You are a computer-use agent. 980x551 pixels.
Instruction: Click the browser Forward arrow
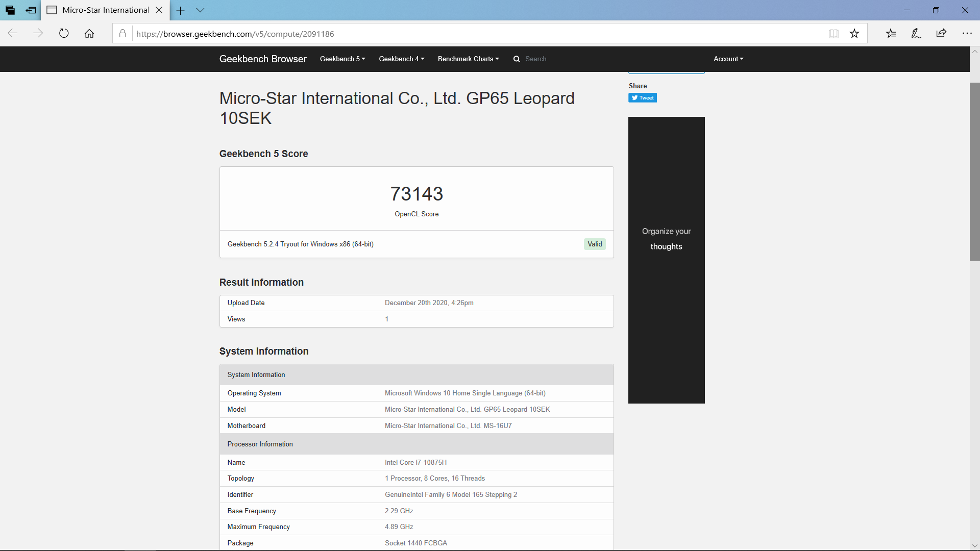tap(38, 34)
